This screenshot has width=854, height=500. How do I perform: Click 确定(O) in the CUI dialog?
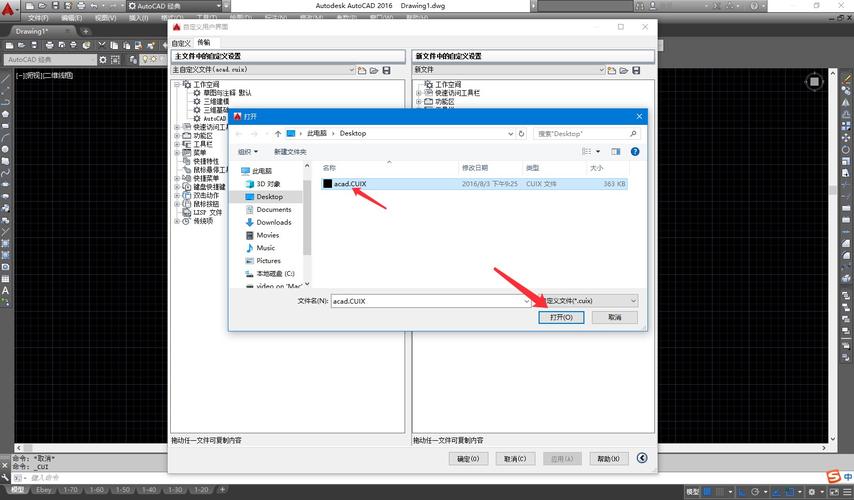(x=468, y=459)
